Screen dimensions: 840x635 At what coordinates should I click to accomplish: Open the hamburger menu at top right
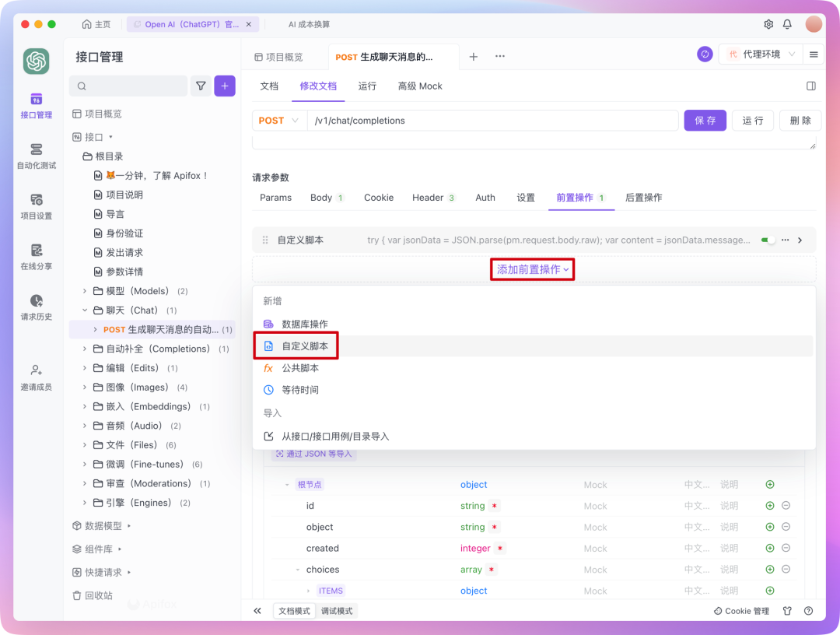point(814,54)
